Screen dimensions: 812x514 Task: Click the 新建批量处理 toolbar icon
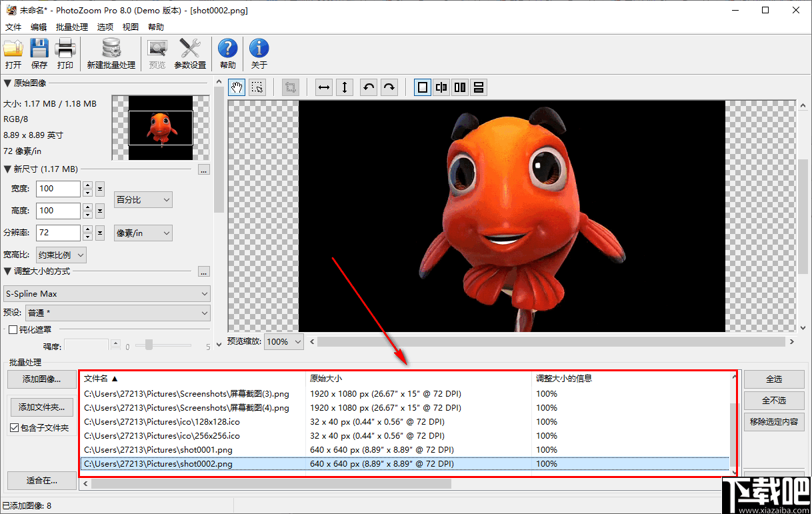[x=111, y=54]
